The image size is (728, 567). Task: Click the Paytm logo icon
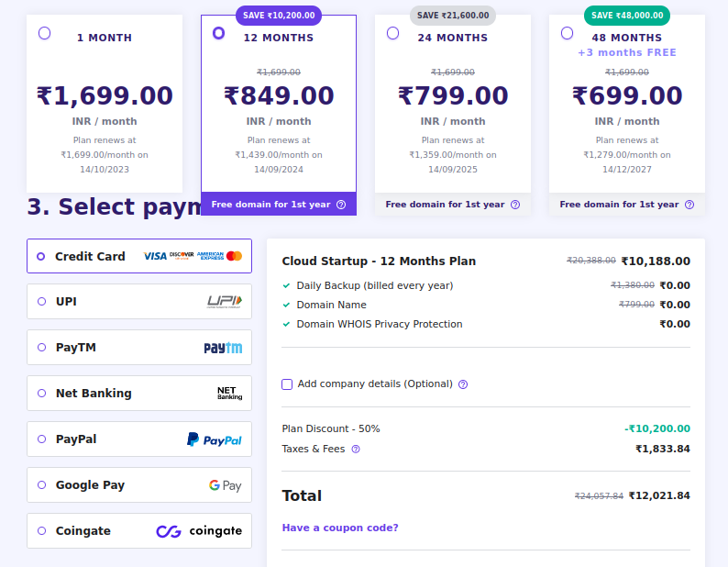(x=223, y=348)
